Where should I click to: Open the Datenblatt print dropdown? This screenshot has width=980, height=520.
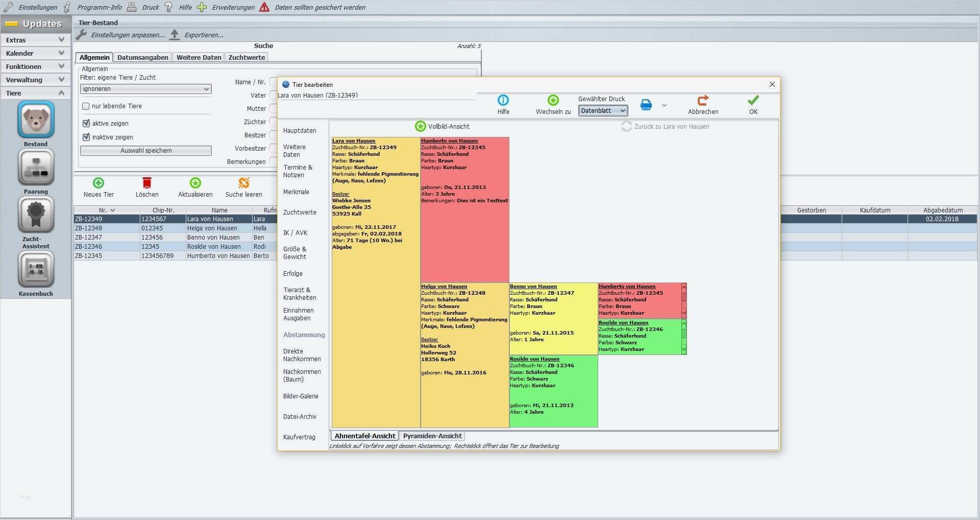[x=603, y=111]
